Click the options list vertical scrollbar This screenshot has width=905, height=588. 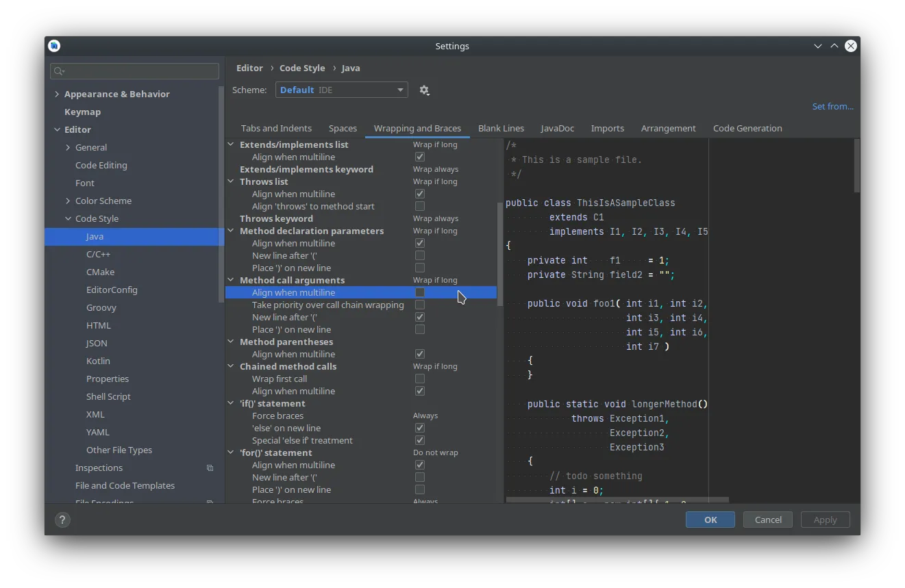point(499,254)
